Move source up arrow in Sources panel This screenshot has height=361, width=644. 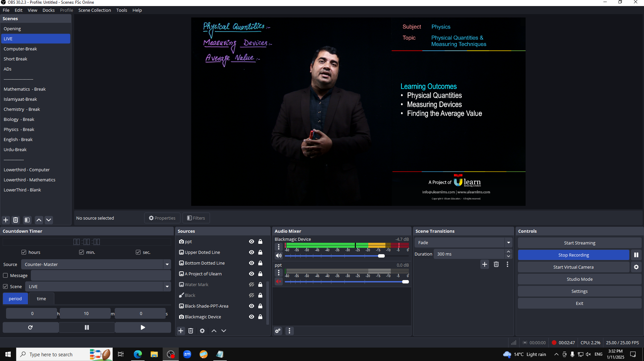214,331
